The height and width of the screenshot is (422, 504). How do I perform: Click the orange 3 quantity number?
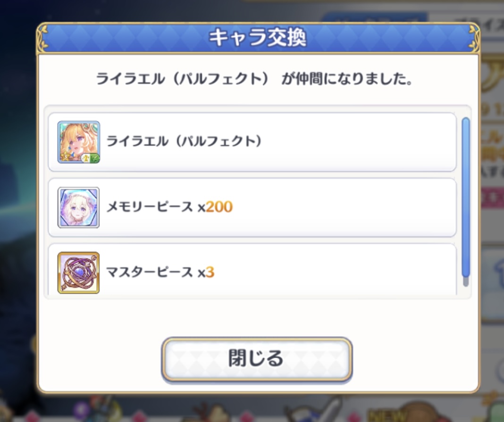[x=210, y=273]
